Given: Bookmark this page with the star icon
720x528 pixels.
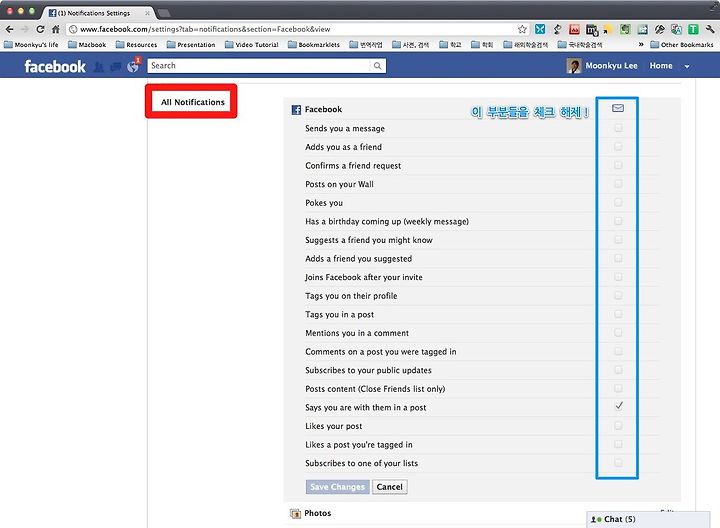Looking at the screenshot, I should pos(522,29).
